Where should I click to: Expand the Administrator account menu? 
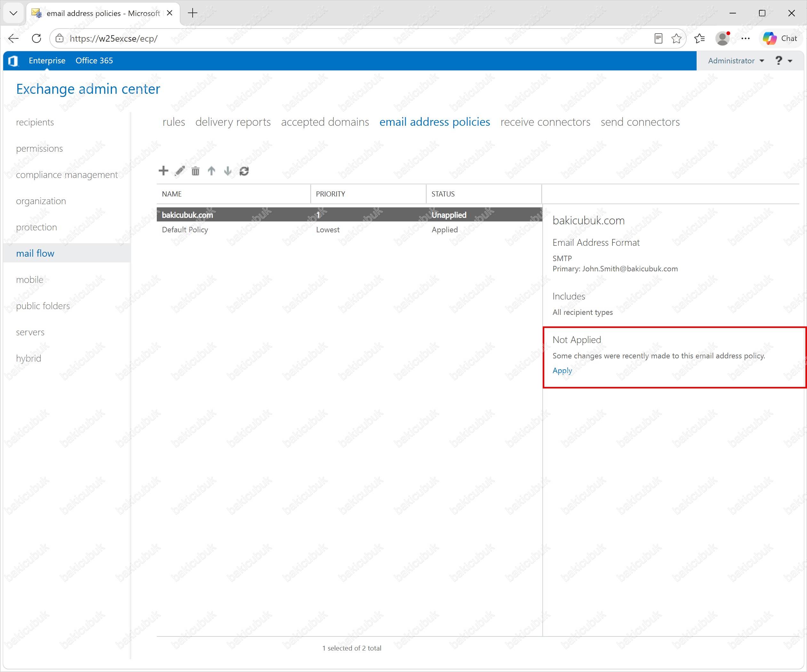coord(736,61)
